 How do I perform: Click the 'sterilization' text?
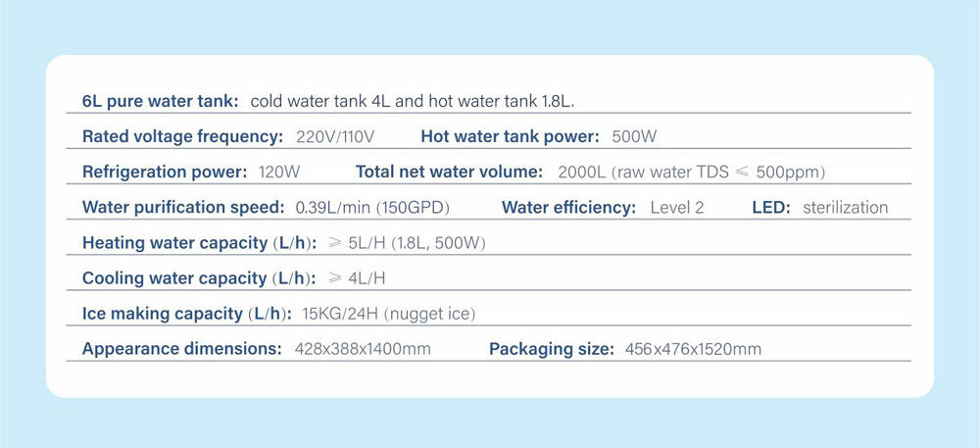[x=845, y=207]
